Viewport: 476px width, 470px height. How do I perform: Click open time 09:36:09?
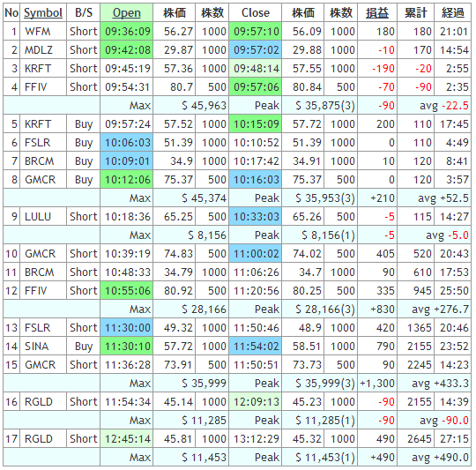point(127,31)
